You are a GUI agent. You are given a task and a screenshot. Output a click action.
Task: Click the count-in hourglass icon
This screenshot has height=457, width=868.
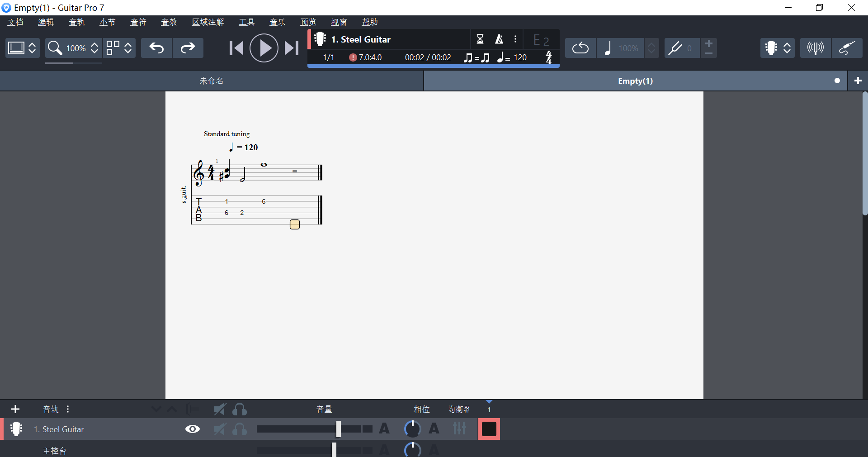click(480, 39)
